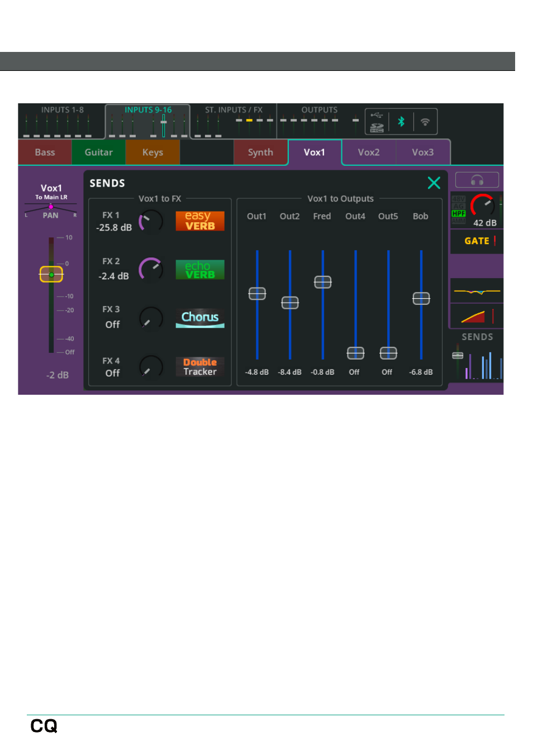Image resolution: width=533 pixels, height=756 pixels.
Task: Select the Vox1 channel tab
Action: (315, 152)
